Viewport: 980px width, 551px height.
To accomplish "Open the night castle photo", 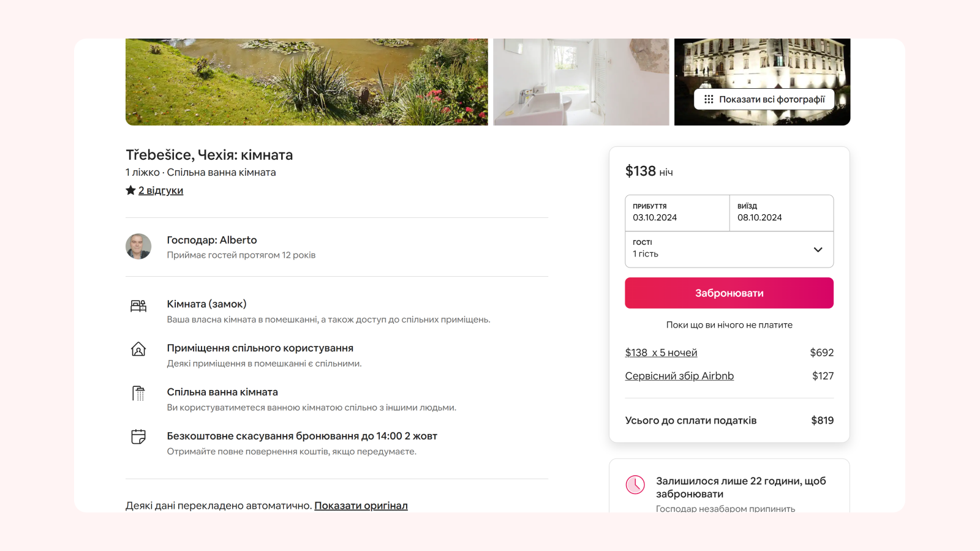I will coord(761,61).
